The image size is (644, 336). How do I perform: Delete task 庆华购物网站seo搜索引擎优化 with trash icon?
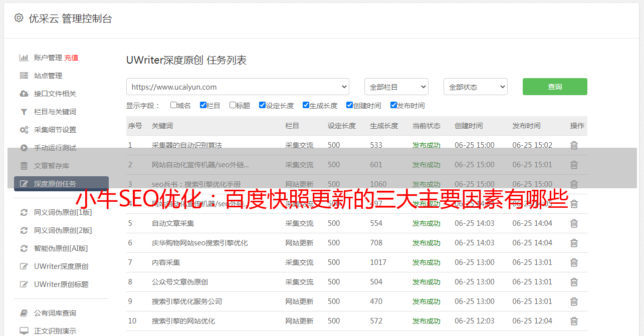574,243
